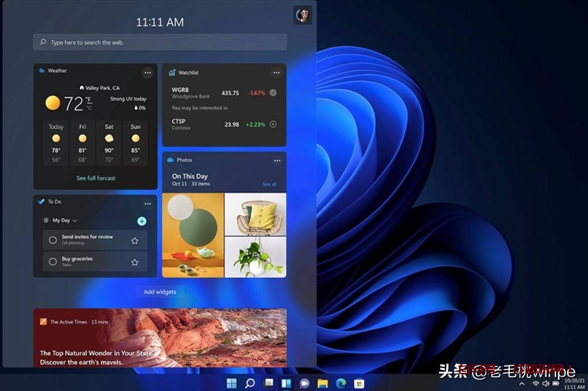Click the add task plus button
Image resolution: width=588 pixels, height=391 pixels.
click(x=142, y=221)
